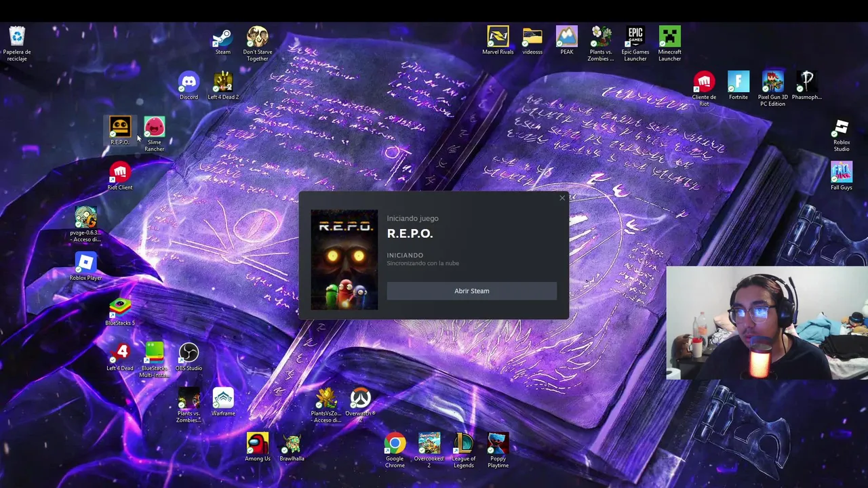Click the Roblox Player icon
868x488 pixels.
click(x=85, y=266)
